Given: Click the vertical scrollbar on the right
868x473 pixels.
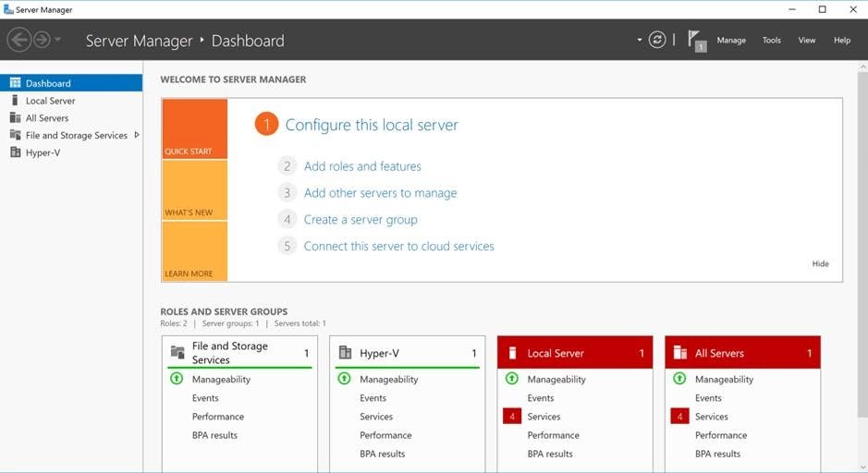Looking at the screenshot, I should tap(862, 243).
